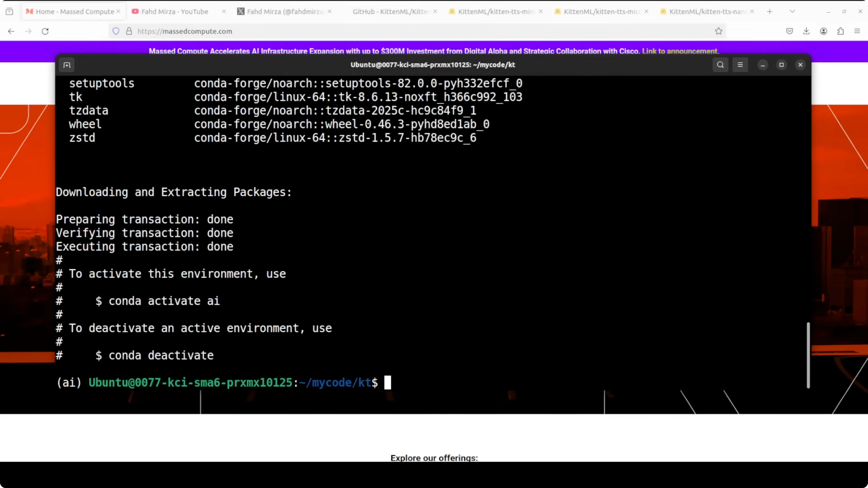Expand the list all tabs chevron
Image resolution: width=868 pixels, height=488 pixels.
tap(792, 12)
